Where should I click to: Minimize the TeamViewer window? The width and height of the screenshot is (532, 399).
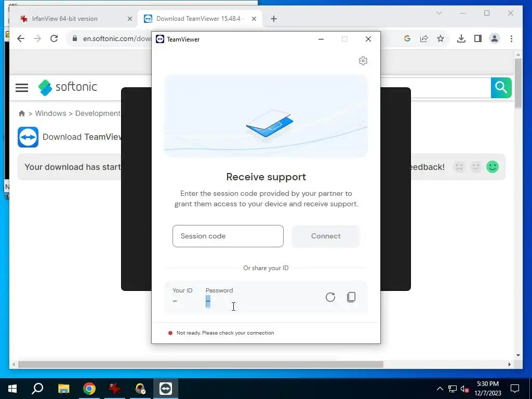(321, 39)
